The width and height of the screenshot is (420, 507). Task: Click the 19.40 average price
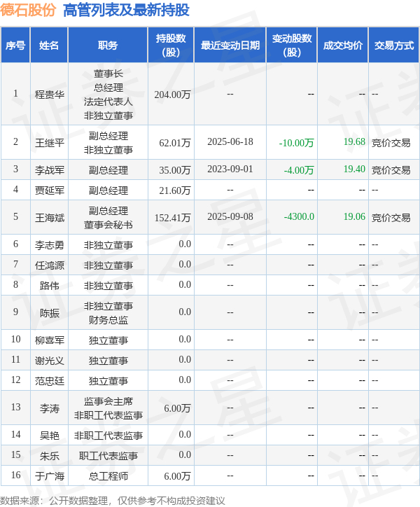[x=354, y=169]
